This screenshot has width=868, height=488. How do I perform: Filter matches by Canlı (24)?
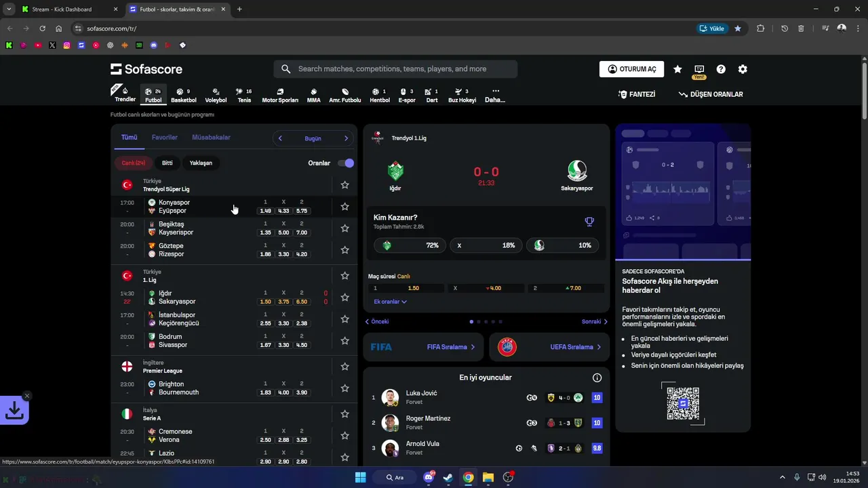(x=134, y=163)
